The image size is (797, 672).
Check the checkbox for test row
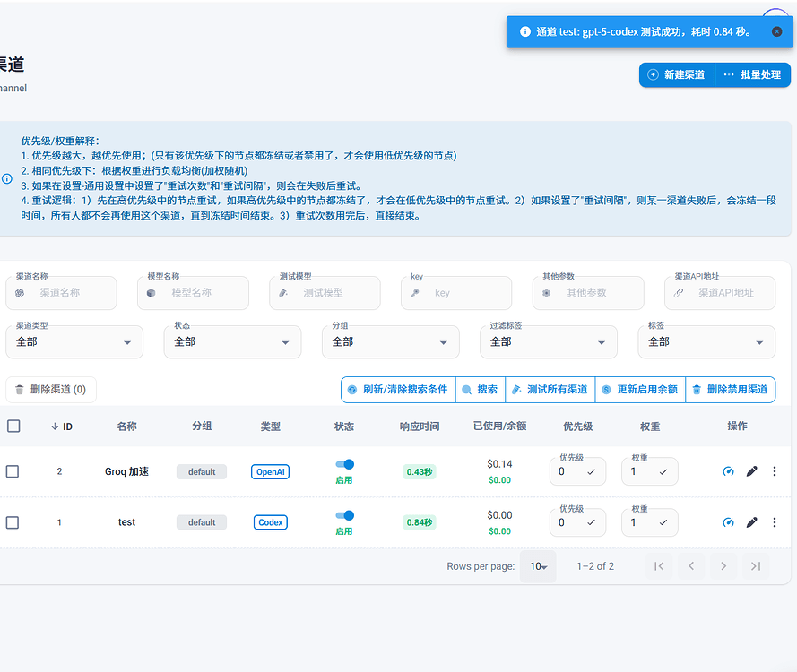(13, 522)
